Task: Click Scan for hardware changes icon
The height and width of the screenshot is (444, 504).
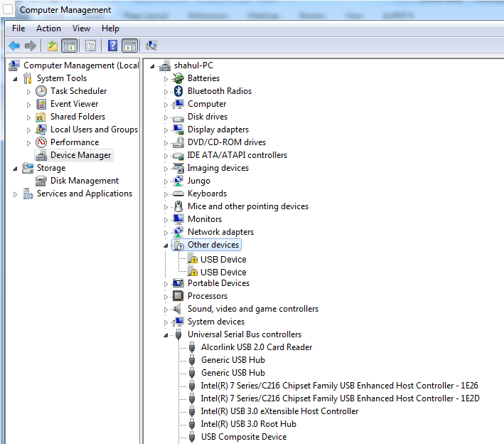Action: 151,46
